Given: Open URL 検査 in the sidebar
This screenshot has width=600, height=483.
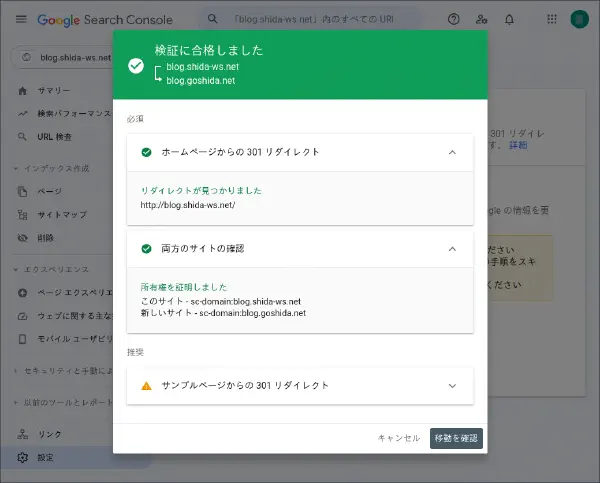Looking at the screenshot, I should point(54,137).
